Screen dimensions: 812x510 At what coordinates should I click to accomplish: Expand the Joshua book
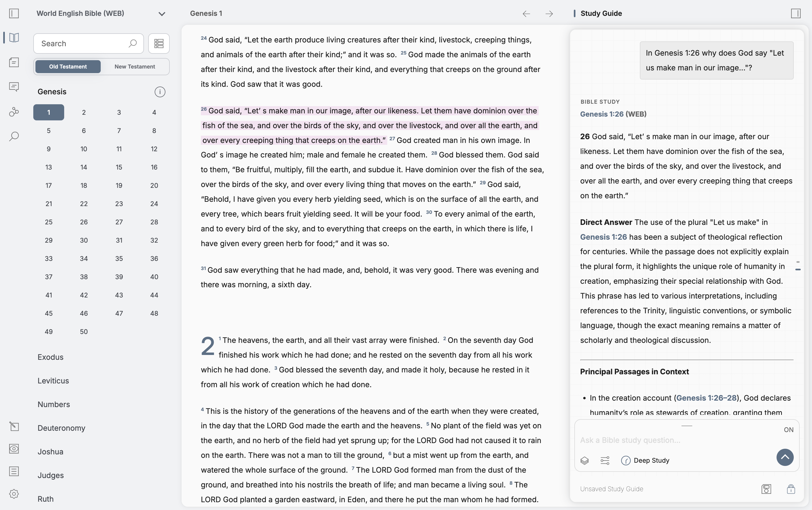[x=50, y=452]
